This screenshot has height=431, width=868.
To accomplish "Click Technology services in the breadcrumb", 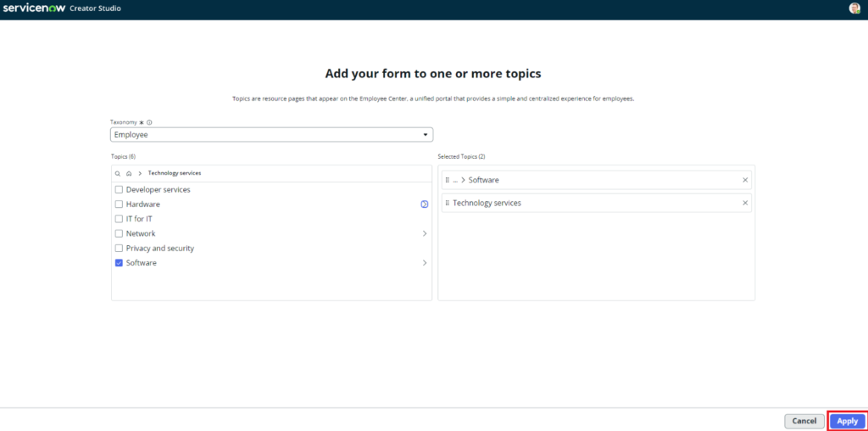I will click(175, 173).
